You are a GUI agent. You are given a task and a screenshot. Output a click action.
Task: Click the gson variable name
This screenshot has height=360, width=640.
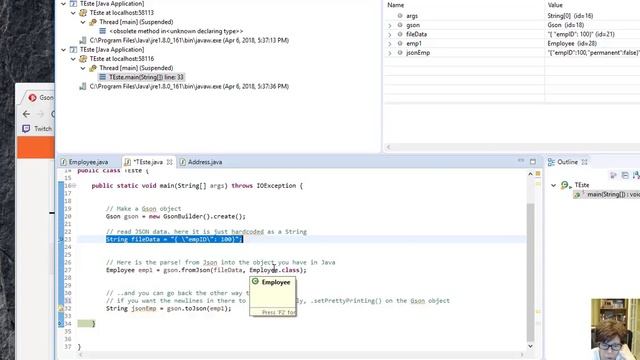[x=413, y=25]
